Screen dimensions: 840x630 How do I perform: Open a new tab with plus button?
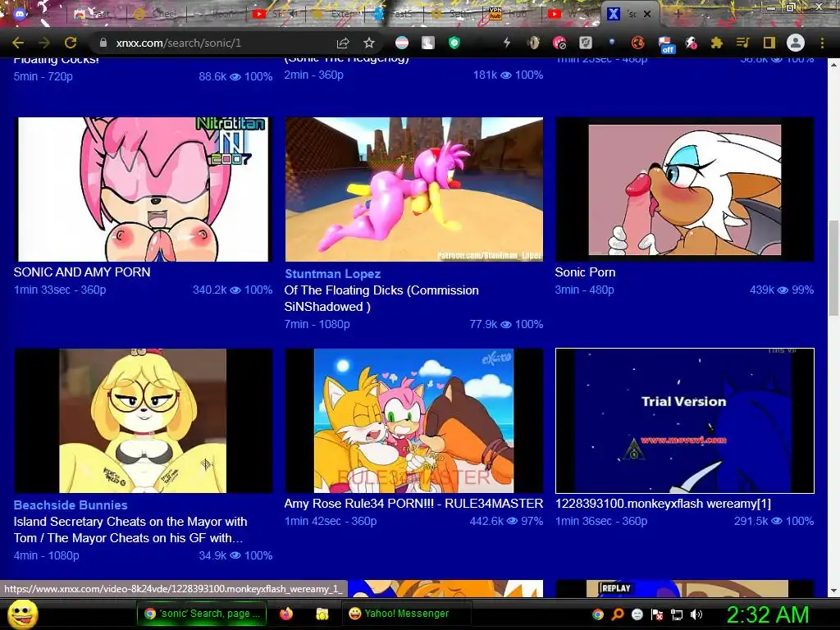pyautogui.click(x=678, y=14)
